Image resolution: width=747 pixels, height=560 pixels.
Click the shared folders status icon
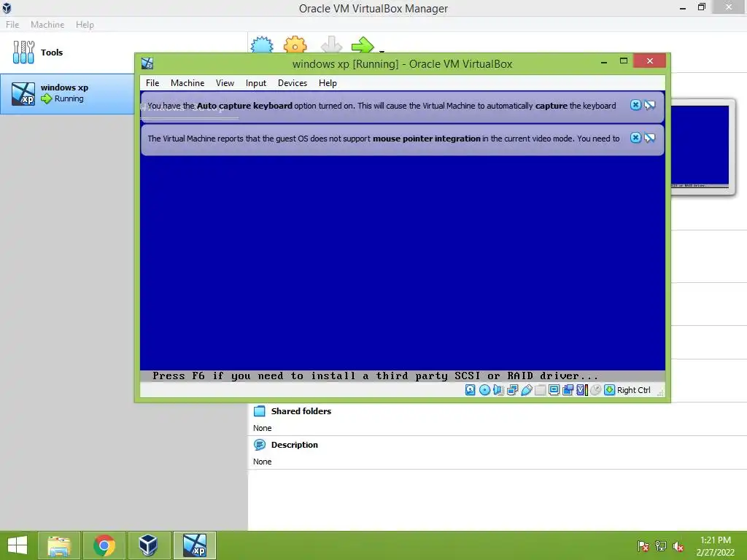(x=541, y=390)
